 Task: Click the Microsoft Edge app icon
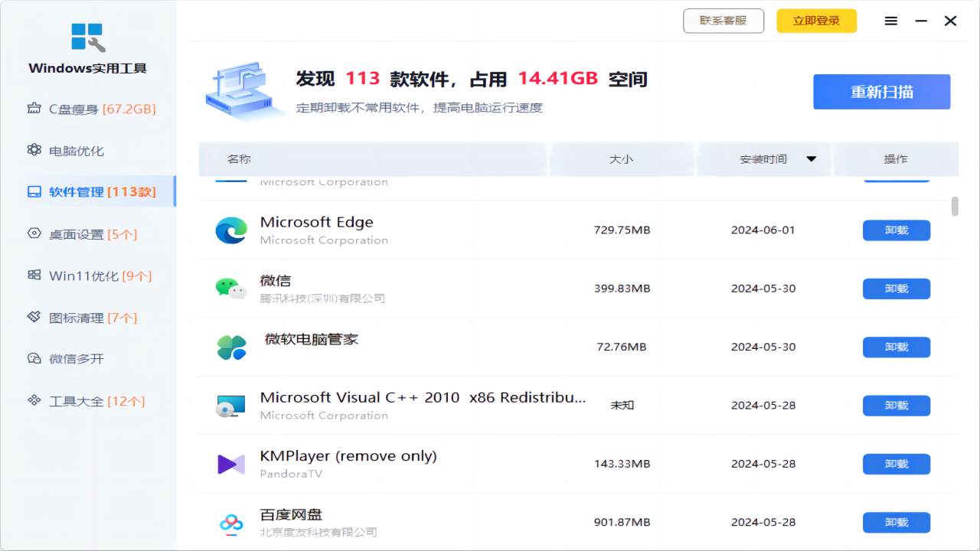coord(230,230)
